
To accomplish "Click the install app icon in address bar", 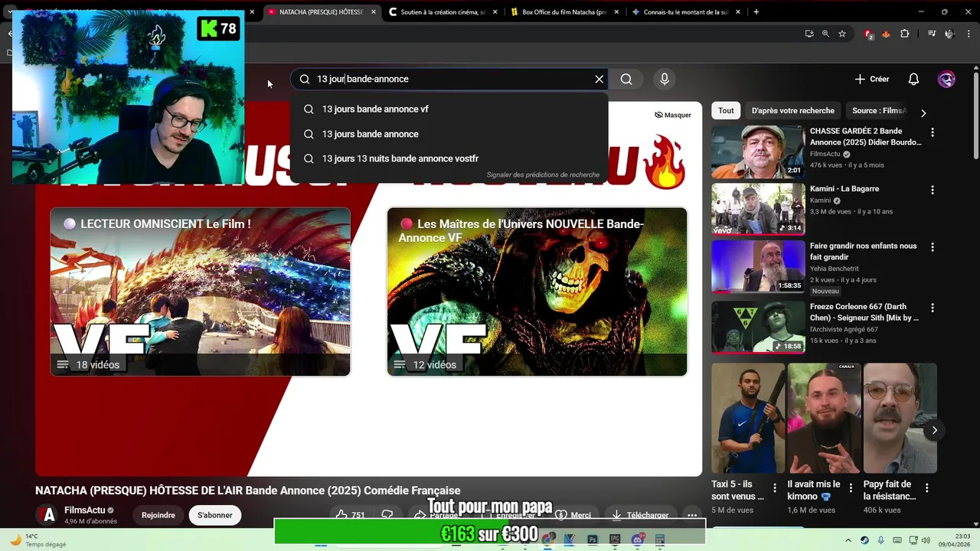I will tap(809, 34).
